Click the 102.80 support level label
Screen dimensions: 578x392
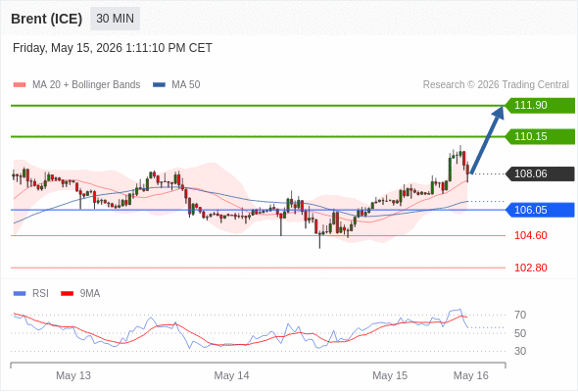(x=530, y=268)
